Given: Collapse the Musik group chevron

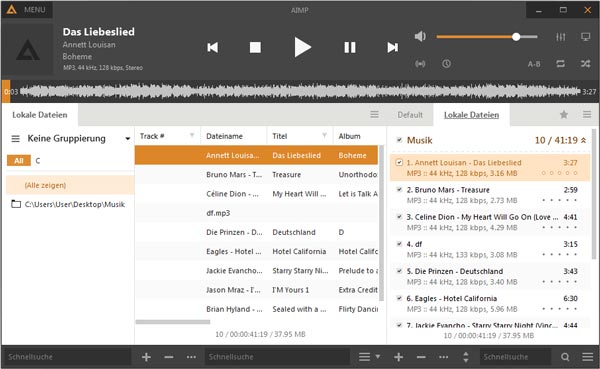Looking at the screenshot, I should (x=584, y=140).
